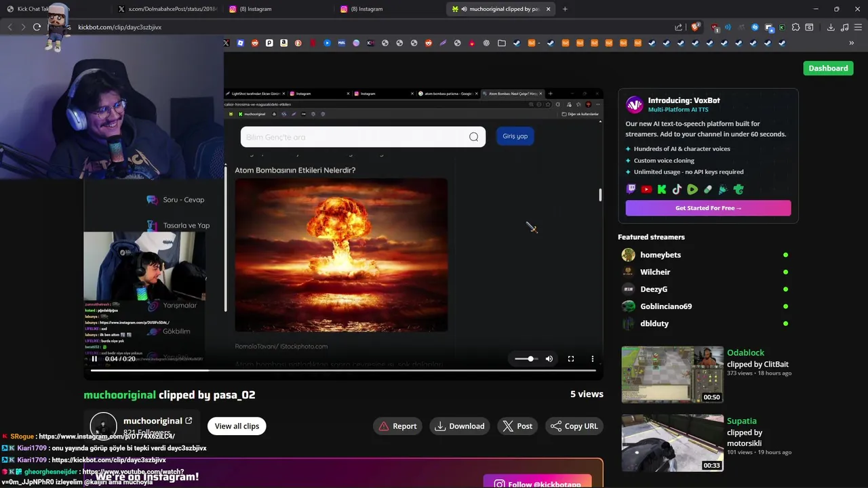Image resolution: width=868 pixels, height=488 pixels.
Task: Open the X bookmark in bookmarks bar
Action: tap(226, 43)
